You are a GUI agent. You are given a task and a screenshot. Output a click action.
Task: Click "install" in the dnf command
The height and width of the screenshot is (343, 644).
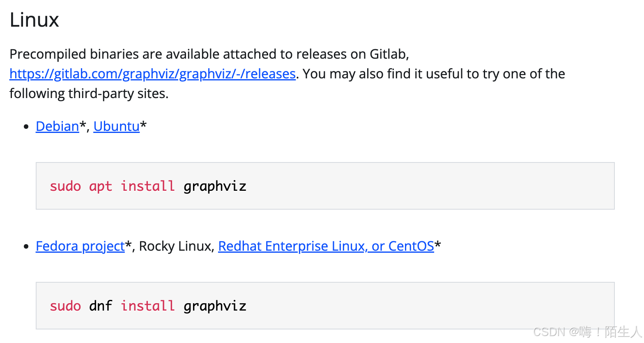(x=148, y=306)
